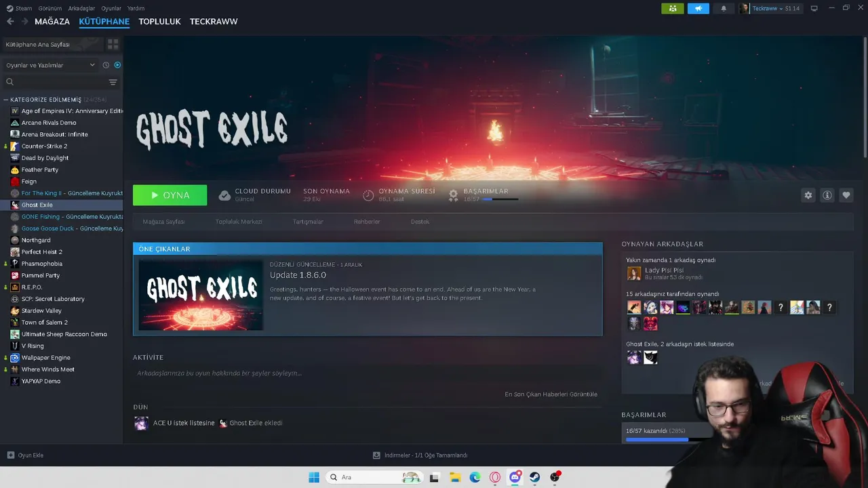Expand the Oyunlar ve Yazılımlar dropdown
The height and width of the screenshot is (488, 868).
50,65
